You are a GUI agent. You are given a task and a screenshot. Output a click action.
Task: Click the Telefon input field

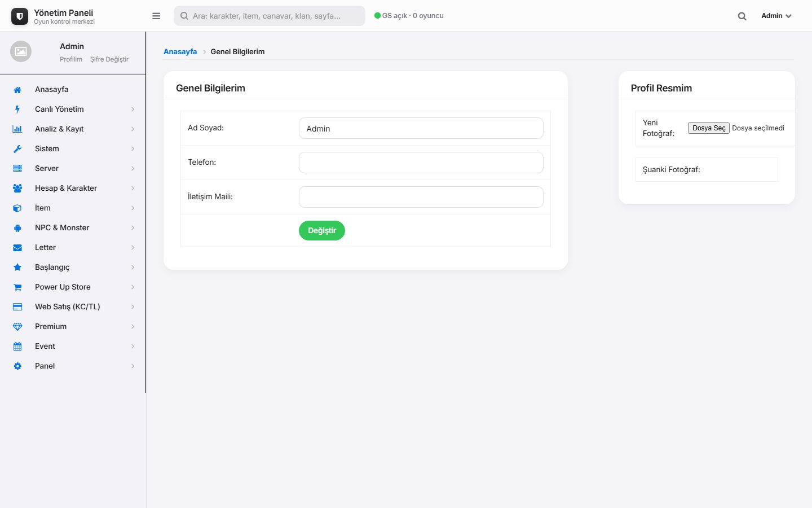click(421, 163)
